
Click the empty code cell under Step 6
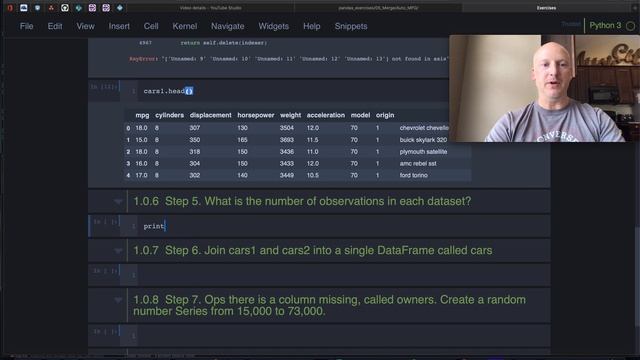coord(343,275)
